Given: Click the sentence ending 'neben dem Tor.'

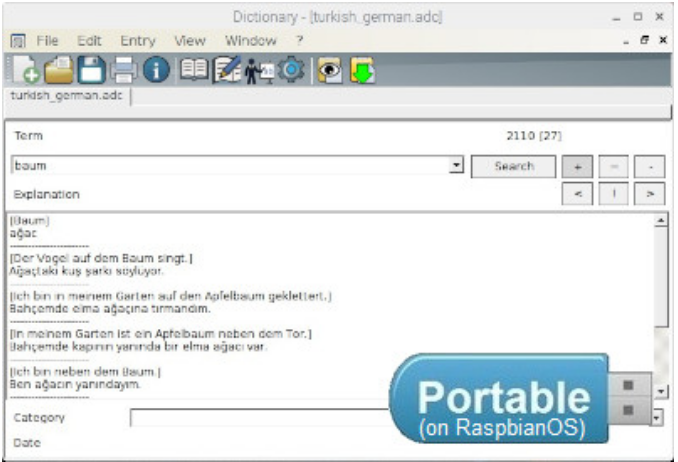Looking at the screenshot, I should (x=160, y=334).
